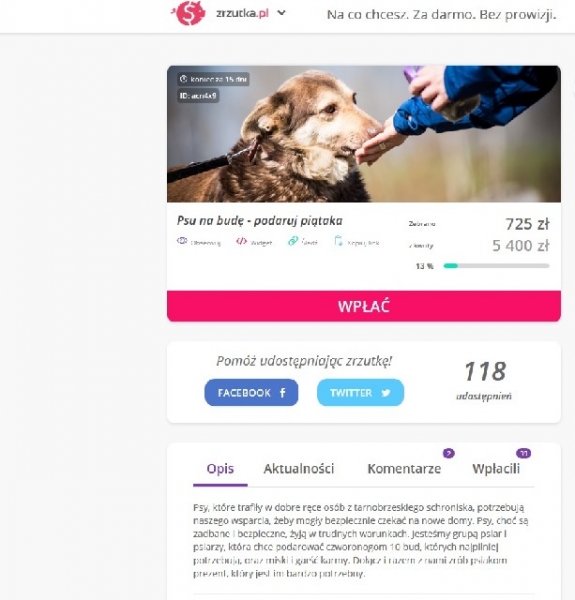The image size is (575, 600).
Task: Click the pink WPŁAĆ button
Action: tap(364, 306)
